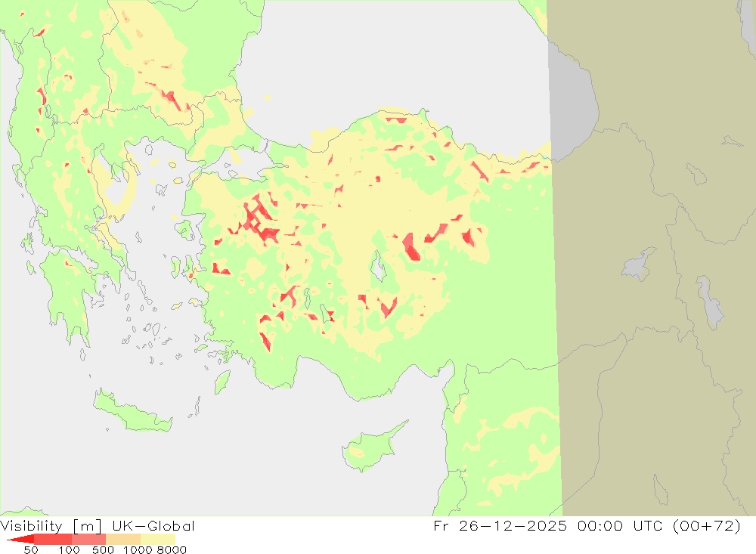
Task: Click the '00:00 UTC' time label
Action: coord(618,525)
